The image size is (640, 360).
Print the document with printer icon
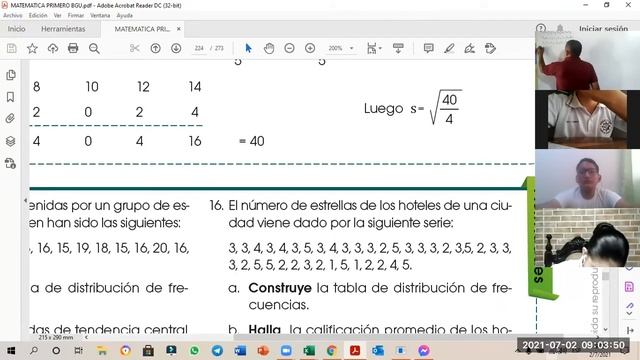pos(73,48)
